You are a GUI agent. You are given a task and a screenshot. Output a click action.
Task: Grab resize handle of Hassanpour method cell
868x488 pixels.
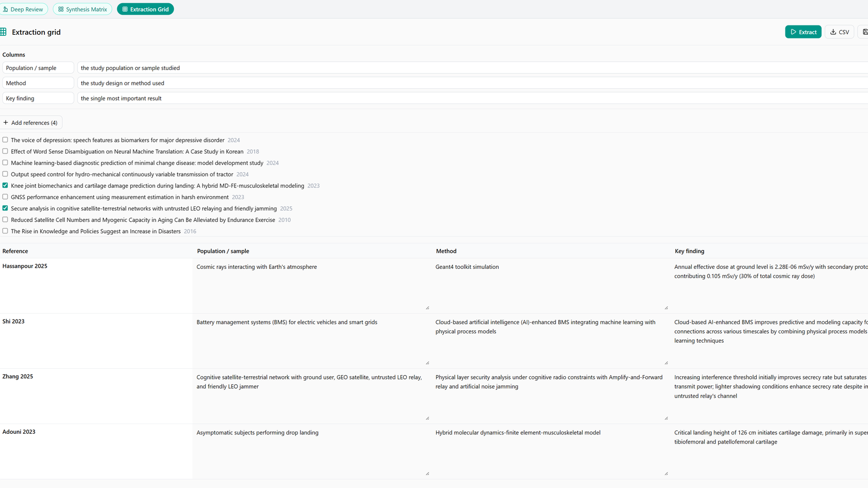click(666, 308)
